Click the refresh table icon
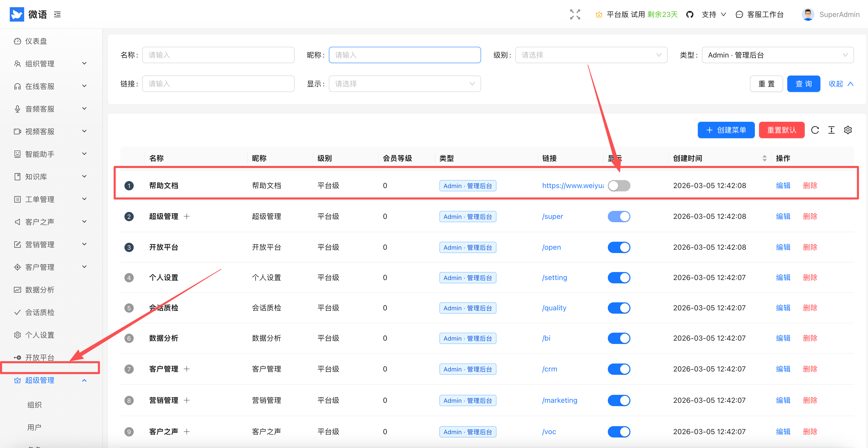Screen dimensions: 868x448 815,130
